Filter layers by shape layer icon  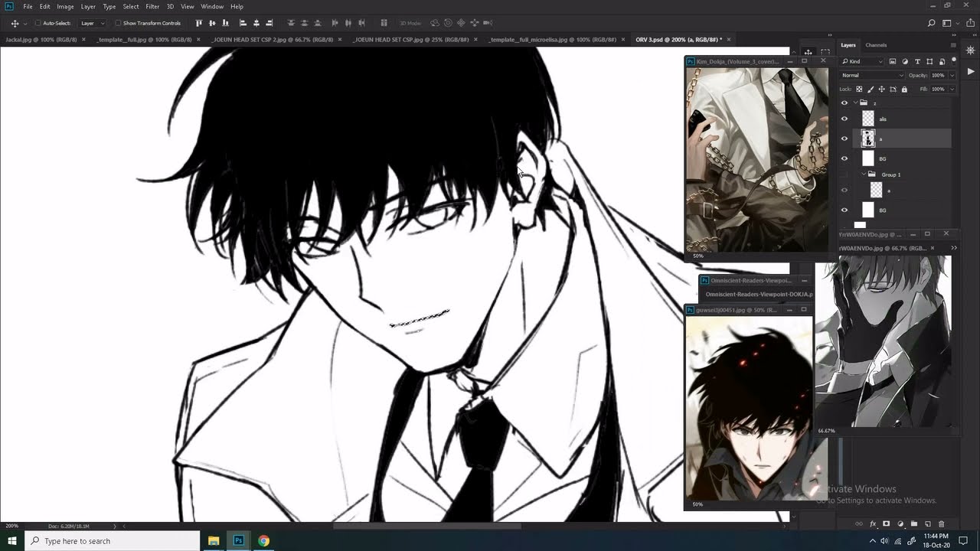click(929, 61)
